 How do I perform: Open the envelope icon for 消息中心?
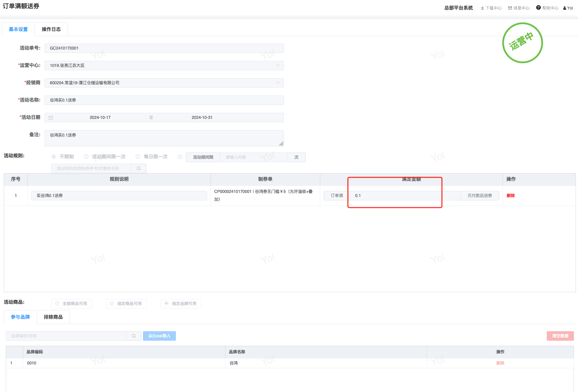coord(510,8)
